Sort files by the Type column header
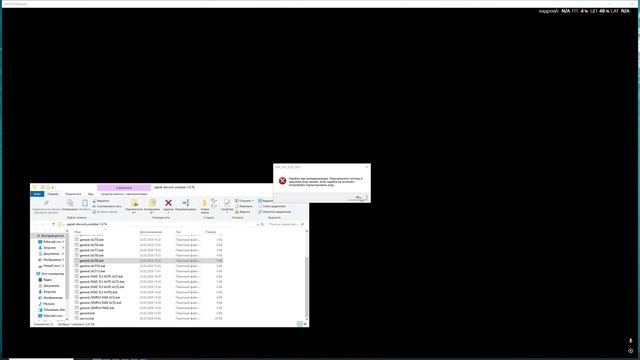Image resolution: width=640 pixels, height=360 pixels. [x=178, y=232]
